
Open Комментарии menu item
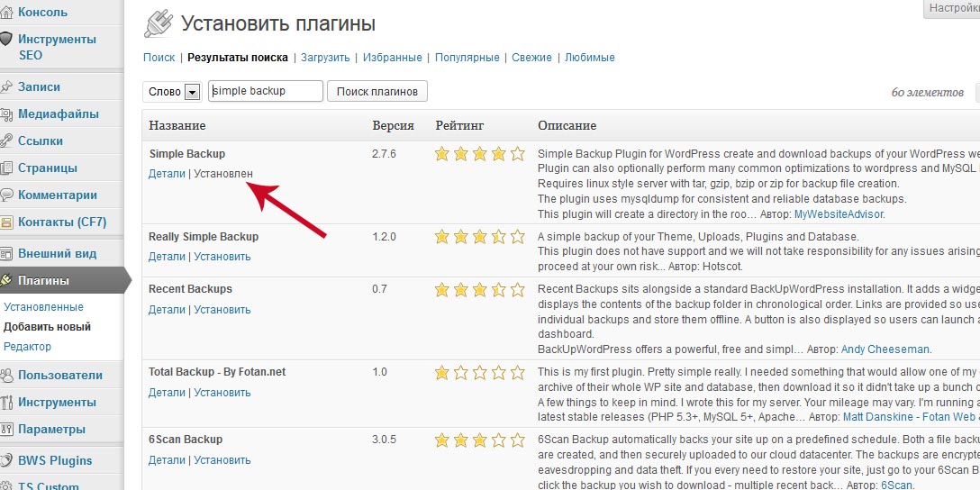pos(58,195)
